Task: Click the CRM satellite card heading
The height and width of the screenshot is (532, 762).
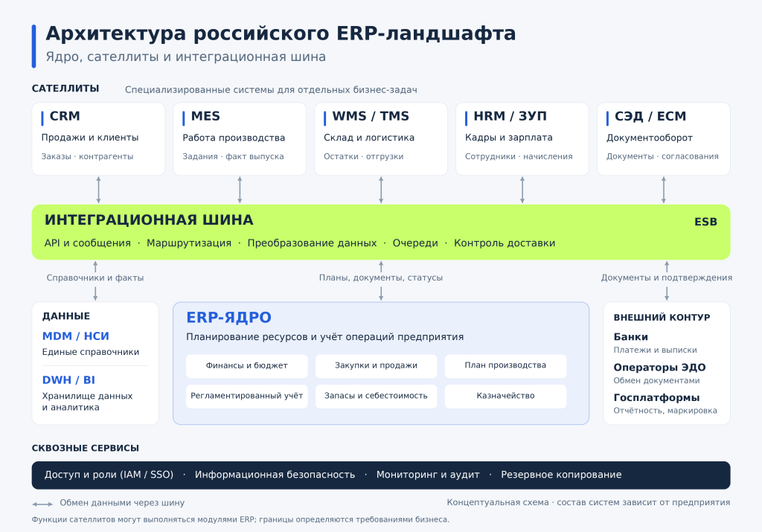Action: [x=65, y=116]
